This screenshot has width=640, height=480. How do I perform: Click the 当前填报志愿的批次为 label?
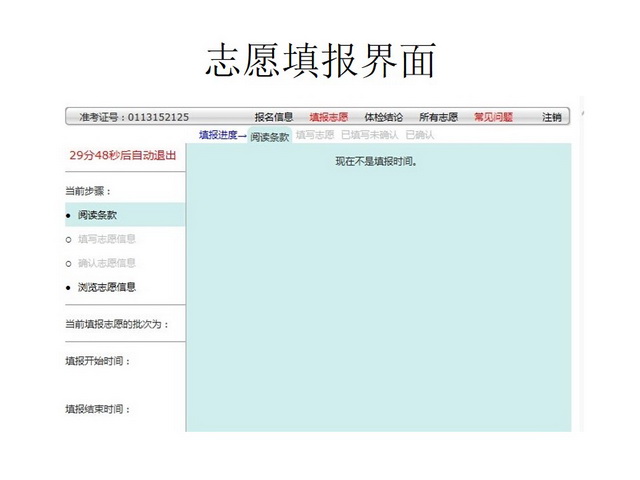(x=117, y=324)
